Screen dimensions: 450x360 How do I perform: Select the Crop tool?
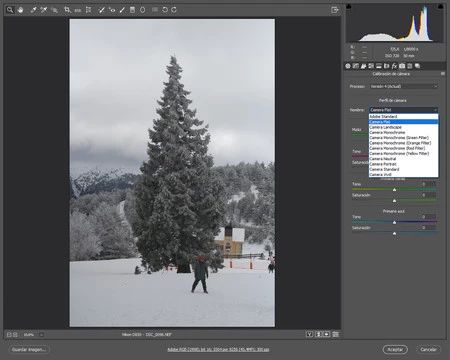[67, 10]
